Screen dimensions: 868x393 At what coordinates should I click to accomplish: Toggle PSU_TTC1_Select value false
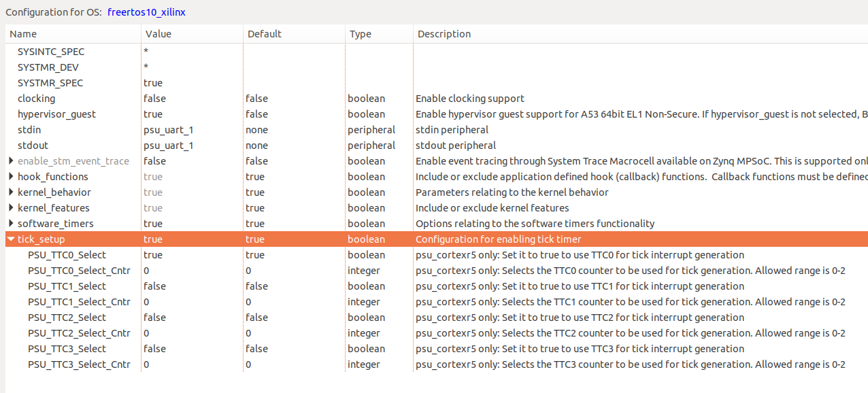(154, 286)
